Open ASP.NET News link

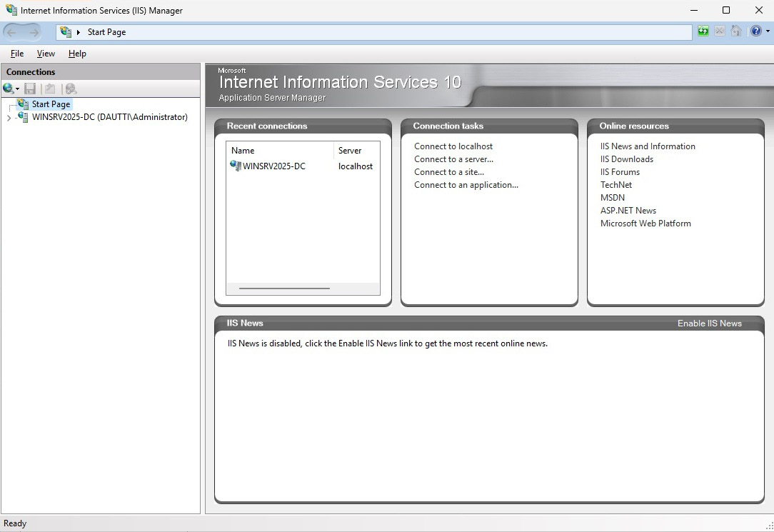point(628,210)
